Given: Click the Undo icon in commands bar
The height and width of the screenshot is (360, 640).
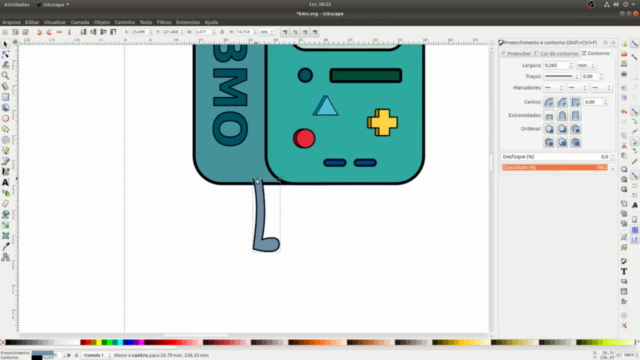Looking at the screenshot, I should 624,111.
